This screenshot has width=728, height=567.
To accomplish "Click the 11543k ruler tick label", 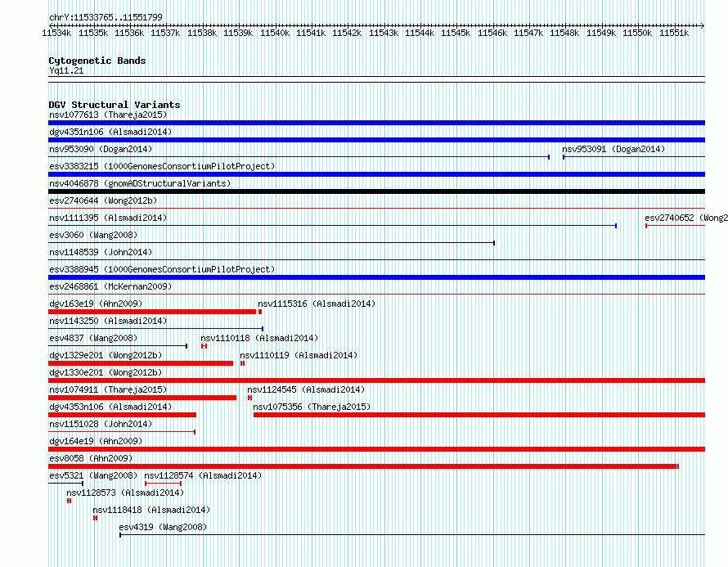I will 384,33.
